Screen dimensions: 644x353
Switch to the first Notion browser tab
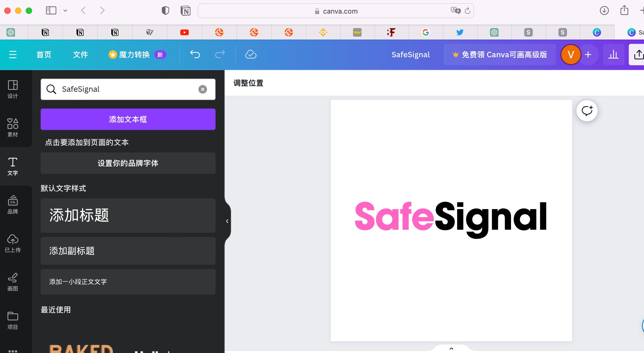tap(45, 32)
